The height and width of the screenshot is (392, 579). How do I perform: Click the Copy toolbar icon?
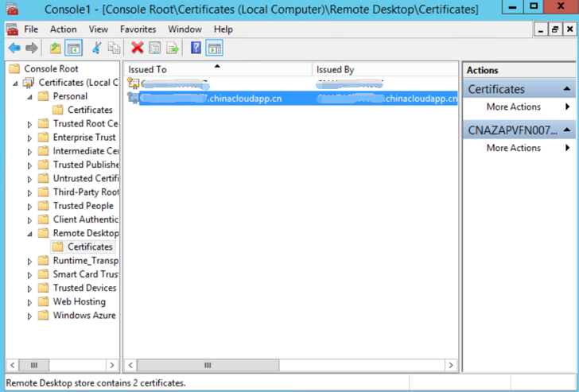click(x=114, y=49)
